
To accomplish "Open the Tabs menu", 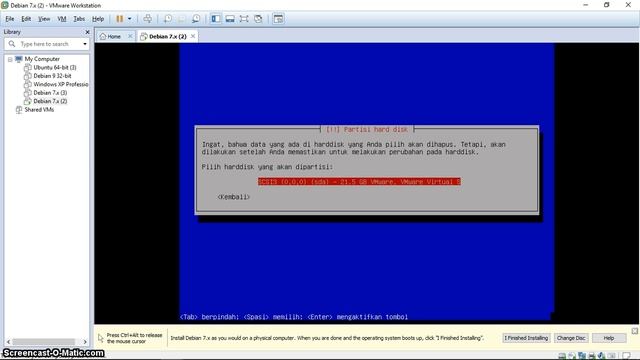I will [x=79, y=19].
